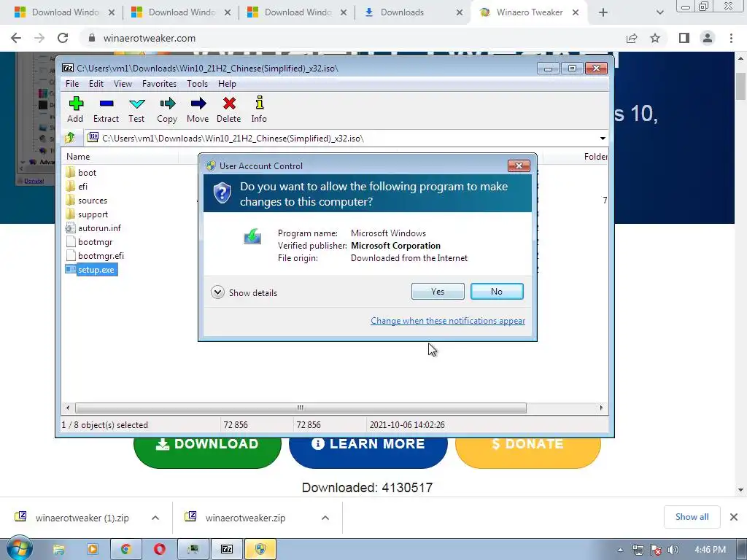Open the Chrome profile icon
This screenshot has width=747, height=560.
click(708, 38)
